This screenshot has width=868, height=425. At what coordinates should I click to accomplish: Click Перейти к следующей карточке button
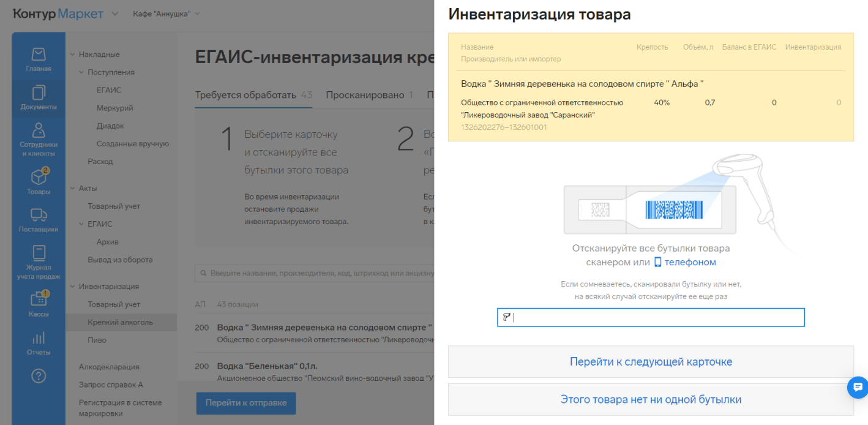click(651, 362)
